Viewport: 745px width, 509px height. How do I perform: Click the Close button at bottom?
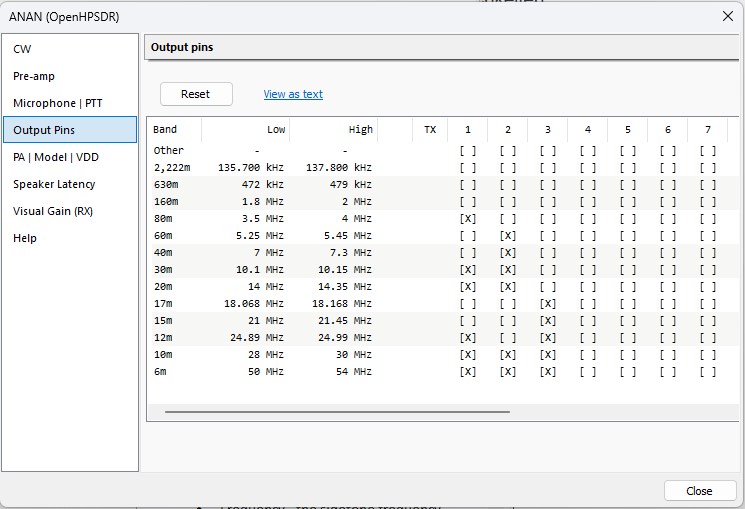[x=700, y=491]
